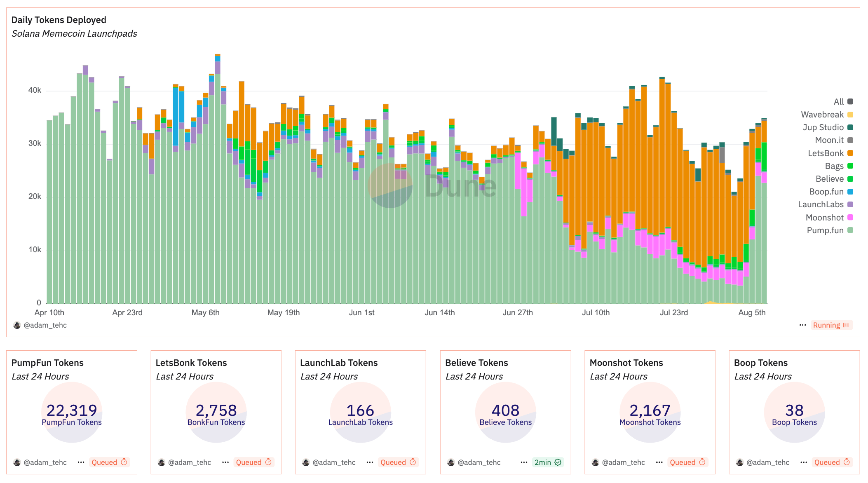Click the Running status badge
Viewport: 868px width, 483px height.
point(831,325)
